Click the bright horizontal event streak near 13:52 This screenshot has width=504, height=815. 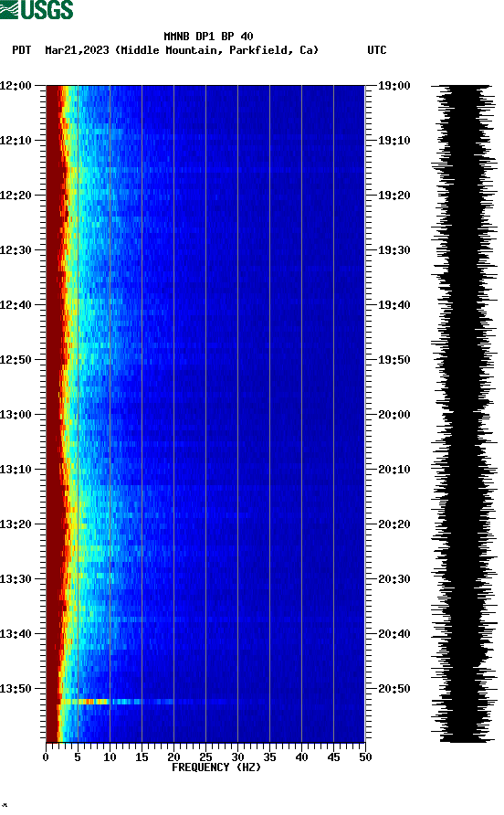click(x=142, y=702)
